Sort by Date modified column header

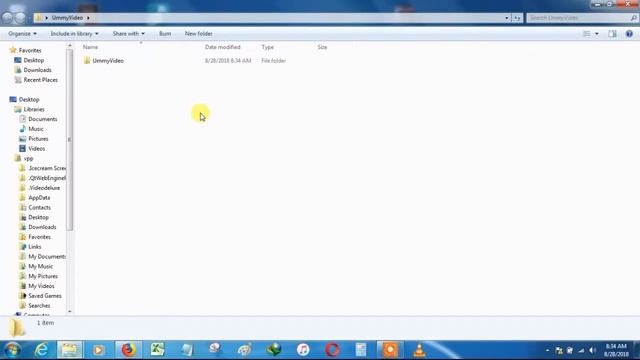[222, 47]
